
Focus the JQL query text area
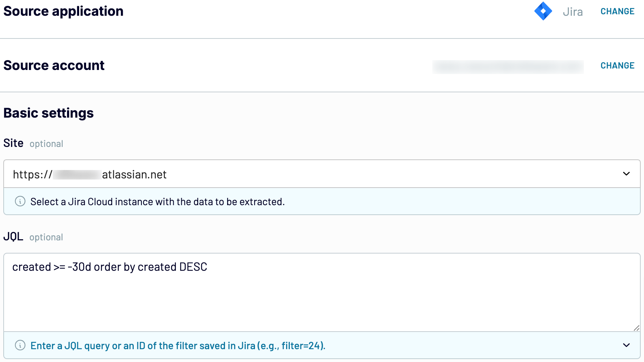[322, 297]
